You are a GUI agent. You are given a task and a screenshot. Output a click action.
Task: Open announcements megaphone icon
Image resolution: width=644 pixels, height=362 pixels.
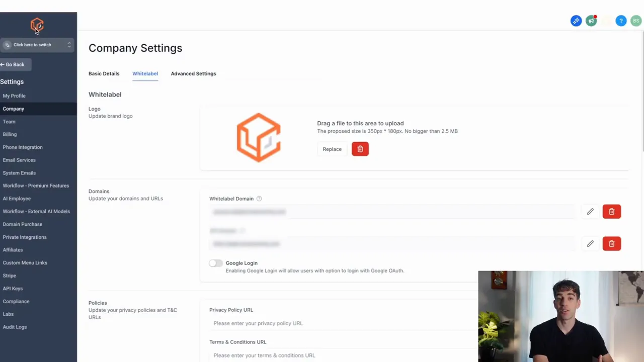[591, 21]
